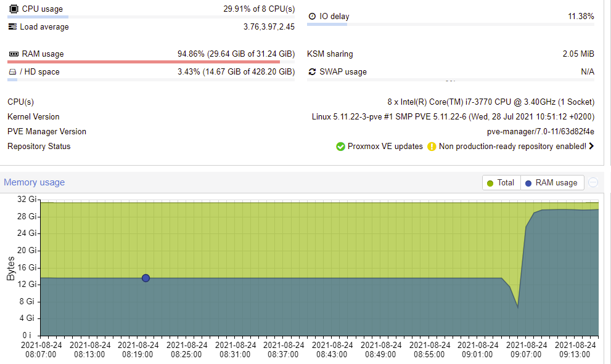Click the 'Proxmox VE updates' status text
The height and width of the screenshot is (364, 611).
pyautogui.click(x=385, y=147)
